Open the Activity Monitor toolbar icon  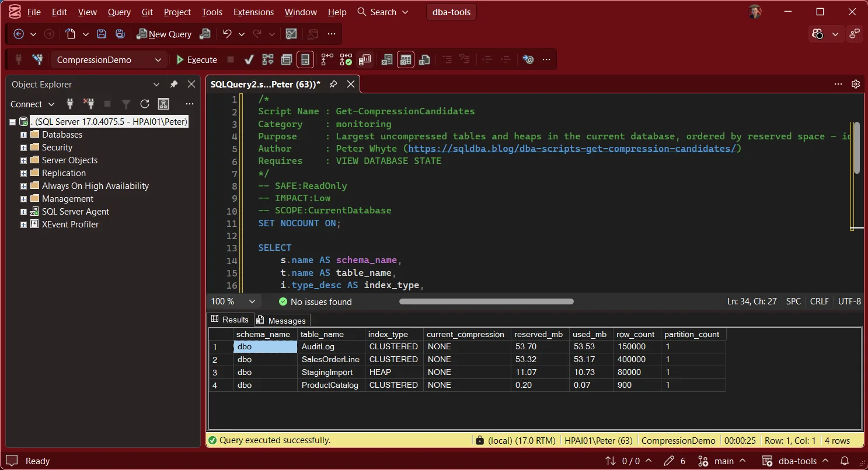point(291,34)
